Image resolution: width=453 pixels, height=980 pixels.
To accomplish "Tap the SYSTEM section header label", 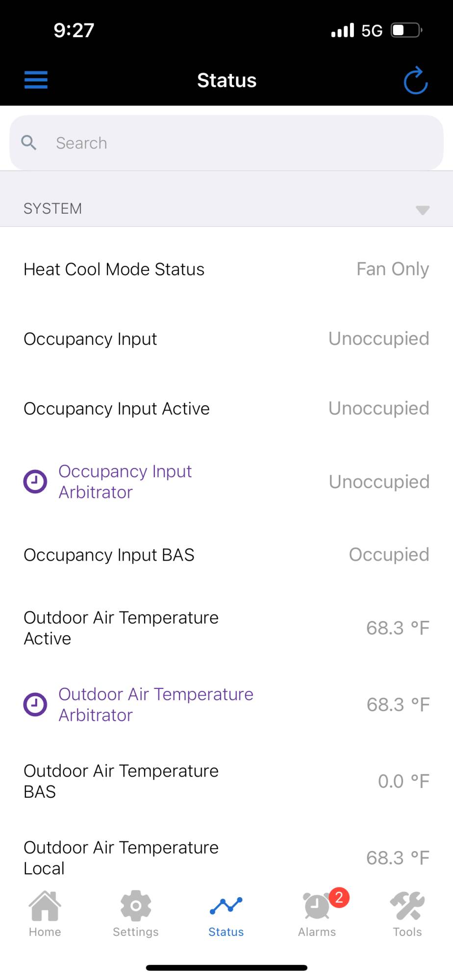I will pyautogui.click(x=53, y=209).
